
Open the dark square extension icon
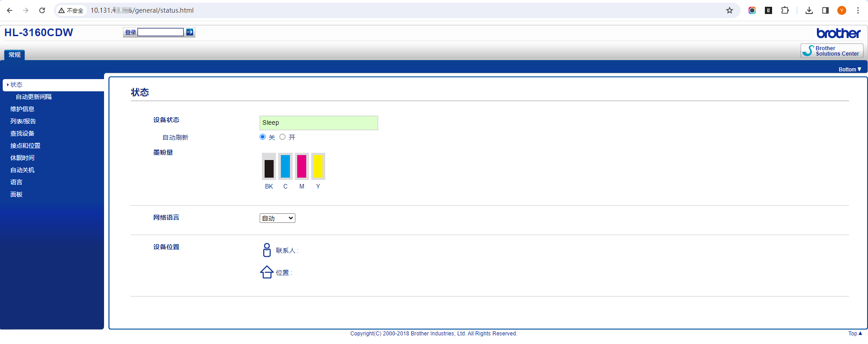(768, 10)
